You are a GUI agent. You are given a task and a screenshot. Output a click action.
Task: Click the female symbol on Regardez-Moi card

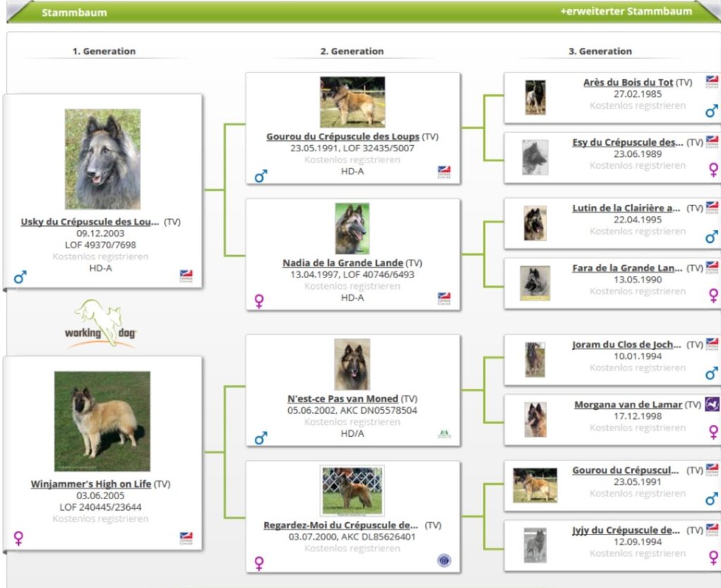pos(259,563)
